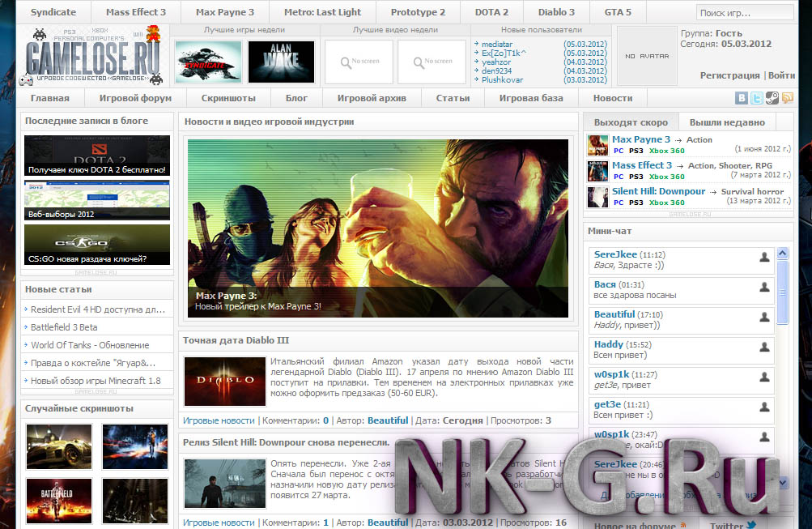Screen dimensions: 812x529
Task: Open Игровой форум menu item
Action: (x=135, y=98)
